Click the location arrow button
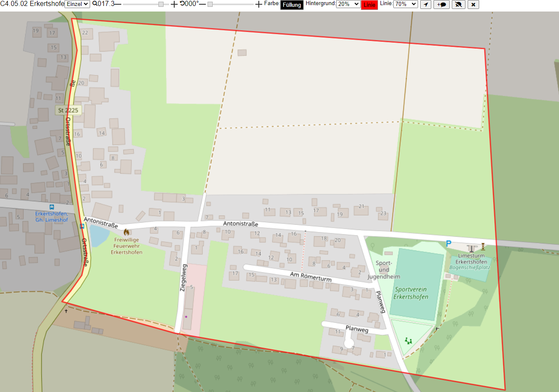Image resolution: width=559 pixels, height=392 pixels. 426,5
